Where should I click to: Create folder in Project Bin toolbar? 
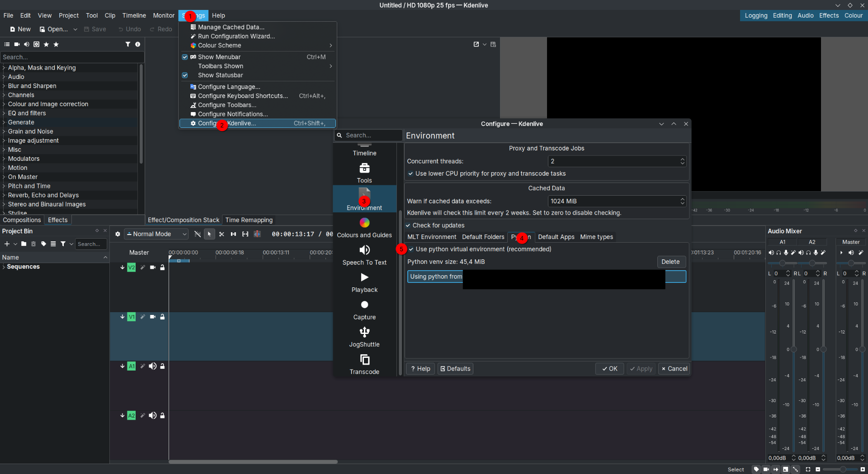[24, 244]
